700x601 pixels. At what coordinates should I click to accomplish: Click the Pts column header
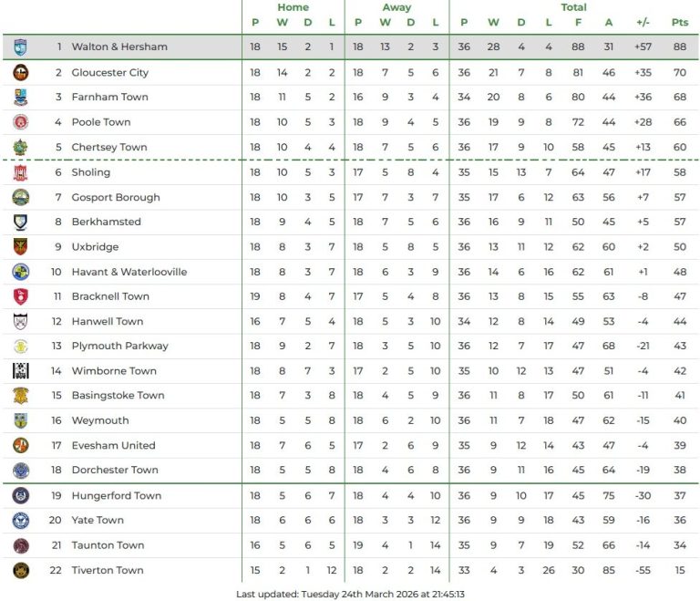click(x=679, y=22)
